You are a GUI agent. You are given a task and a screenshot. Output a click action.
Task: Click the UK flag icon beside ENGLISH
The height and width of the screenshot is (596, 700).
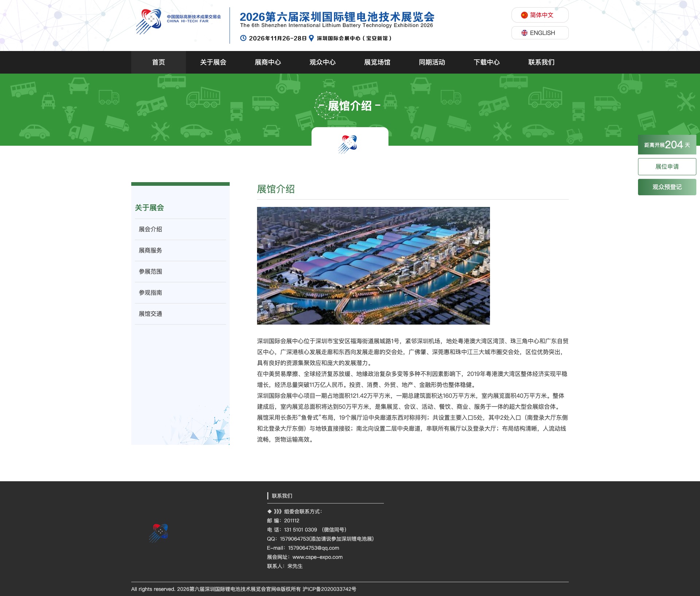(524, 33)
